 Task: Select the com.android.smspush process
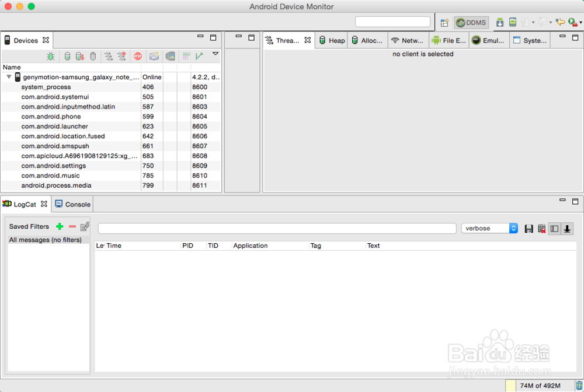(x=111, y=146)
